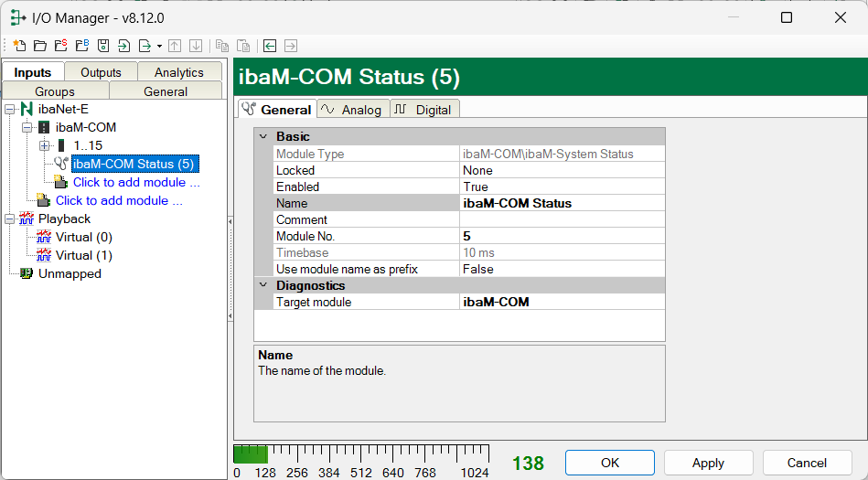The image size is (868, 480).
Task: Select Virtual (0) module
Action: tap(84, 237)
